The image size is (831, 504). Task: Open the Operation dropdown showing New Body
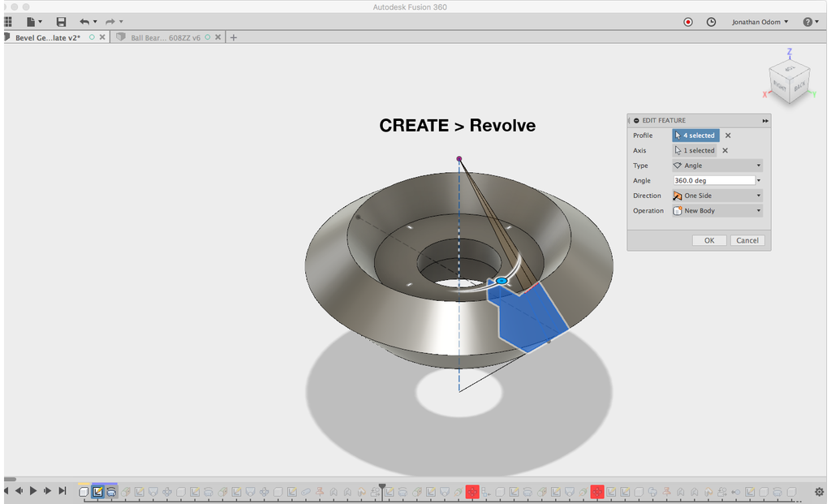(x=717, y=211)
